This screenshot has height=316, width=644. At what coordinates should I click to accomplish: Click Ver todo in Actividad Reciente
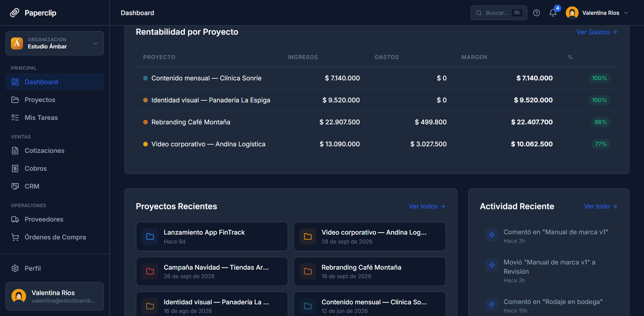click(601, 206)
